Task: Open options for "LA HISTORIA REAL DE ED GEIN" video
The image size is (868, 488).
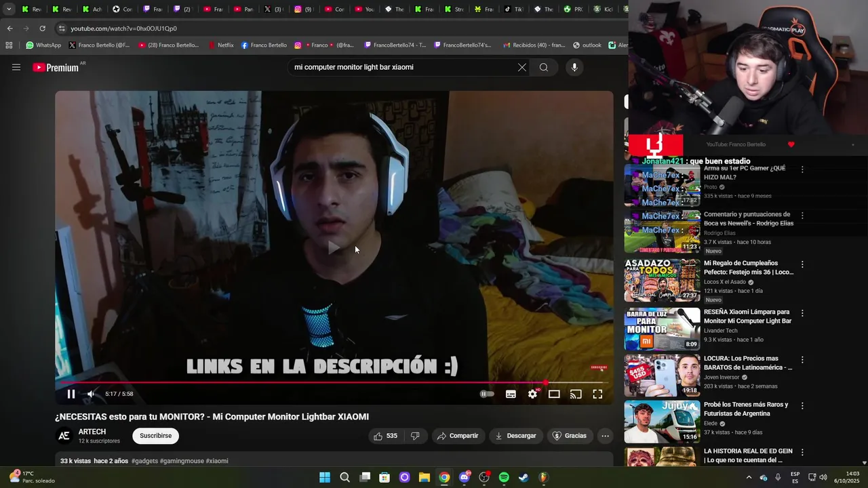Action: pos(802,452)
